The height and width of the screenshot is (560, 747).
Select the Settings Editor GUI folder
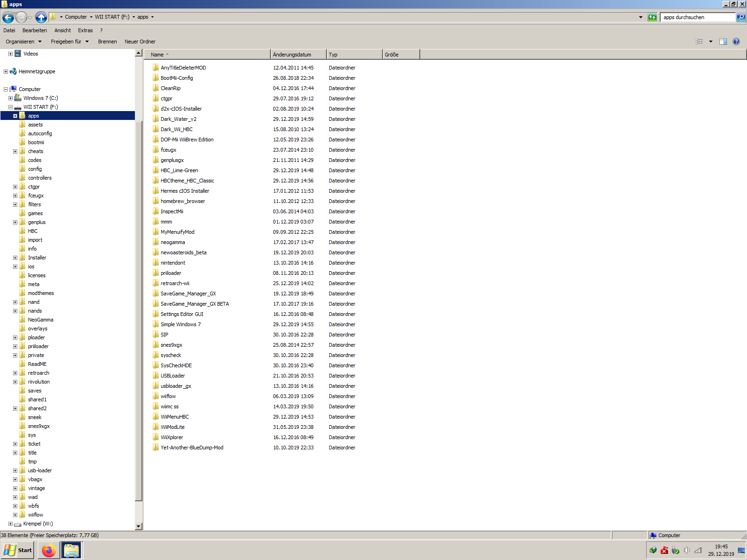[182, 314]
